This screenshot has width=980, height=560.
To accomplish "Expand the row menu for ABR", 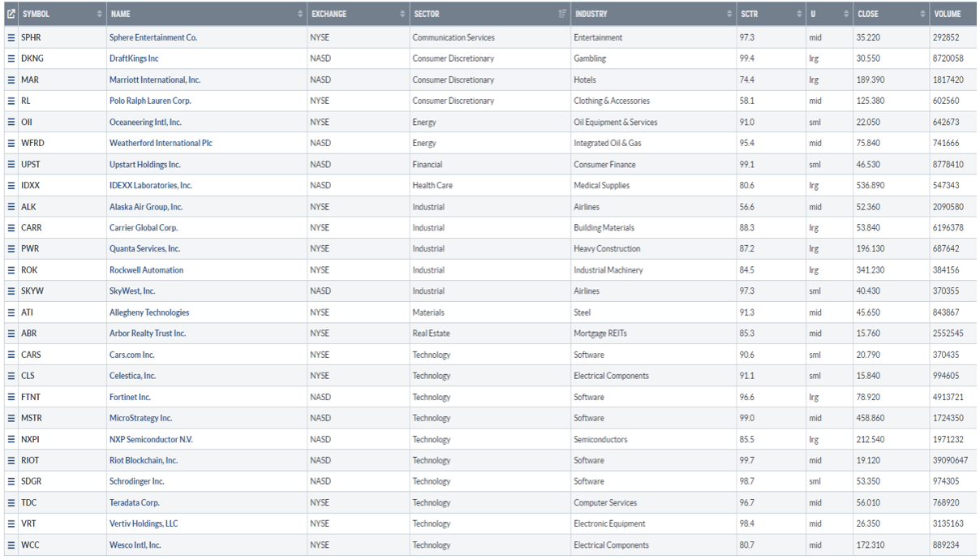I will point(11,334).
